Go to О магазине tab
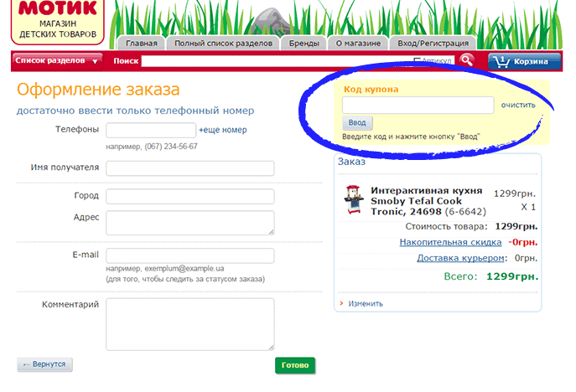576x392 pixels. click(358, 44)
